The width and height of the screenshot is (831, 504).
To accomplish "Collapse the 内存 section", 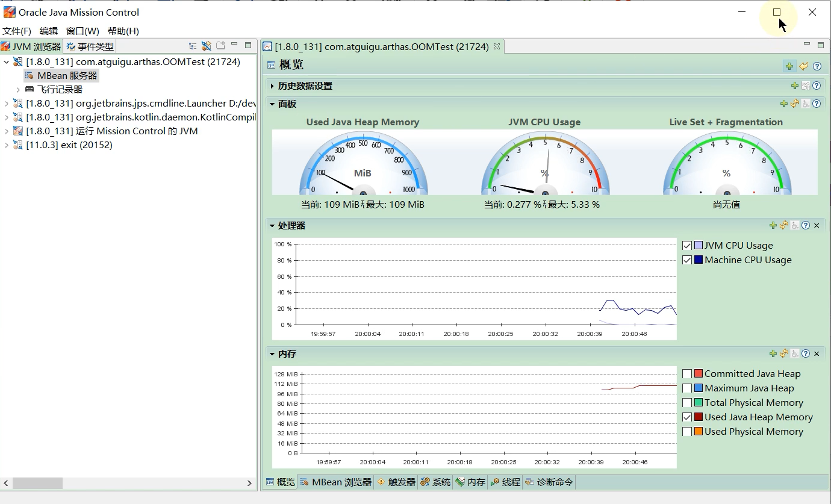I will coord(272,353).
